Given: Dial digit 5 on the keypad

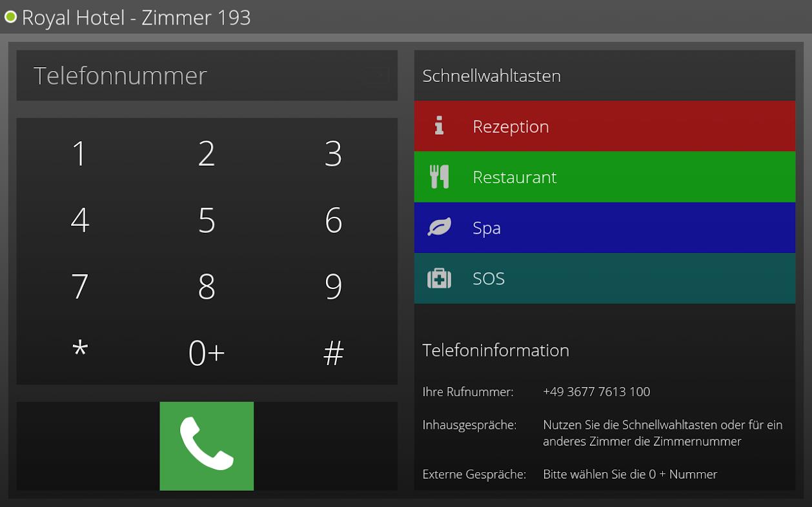Looking at the screenshot, I should coord(207,221).
